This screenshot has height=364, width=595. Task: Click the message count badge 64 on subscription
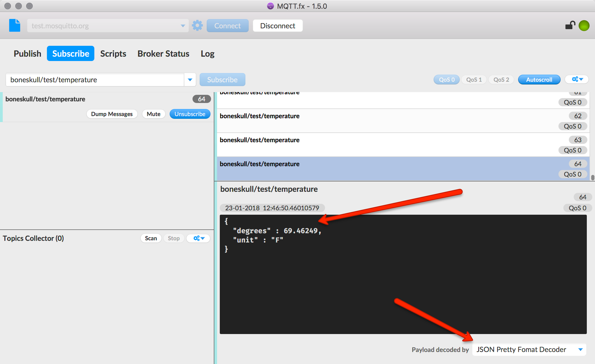click(202, 99)
